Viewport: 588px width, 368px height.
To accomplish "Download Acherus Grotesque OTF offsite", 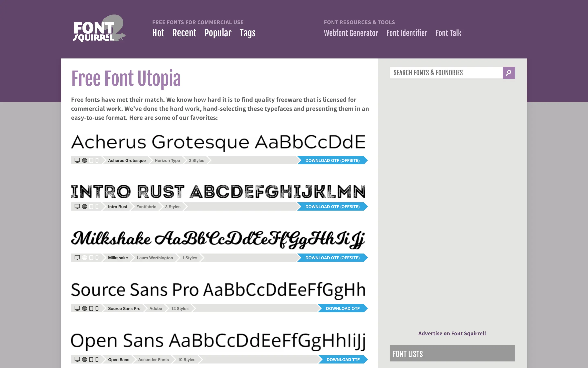I will [x=332, y=160].
